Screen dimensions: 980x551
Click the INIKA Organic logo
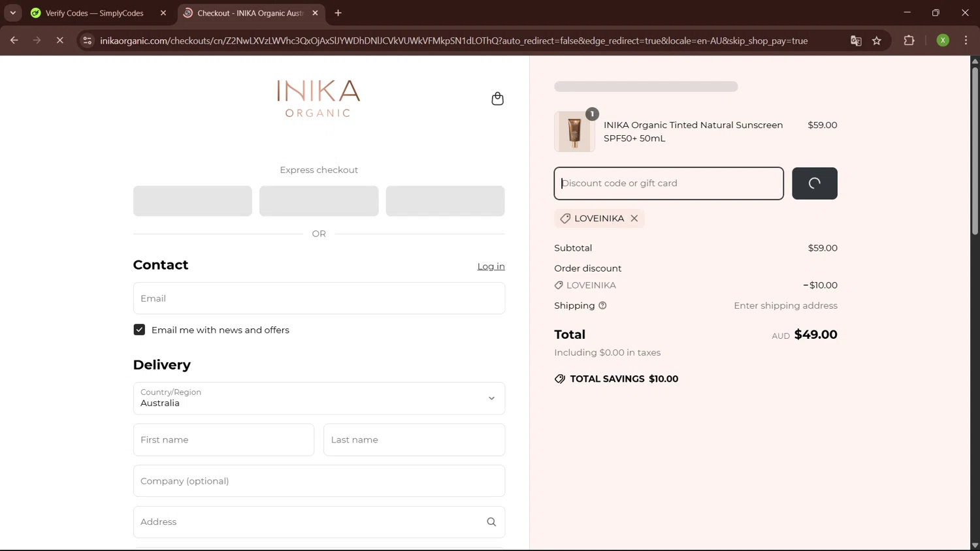319,99
